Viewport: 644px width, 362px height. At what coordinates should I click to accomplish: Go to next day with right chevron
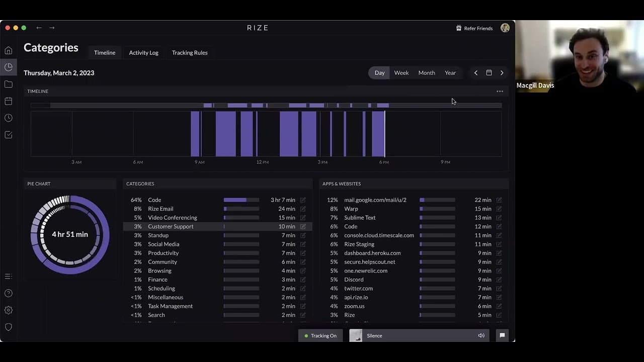[502, 73]
